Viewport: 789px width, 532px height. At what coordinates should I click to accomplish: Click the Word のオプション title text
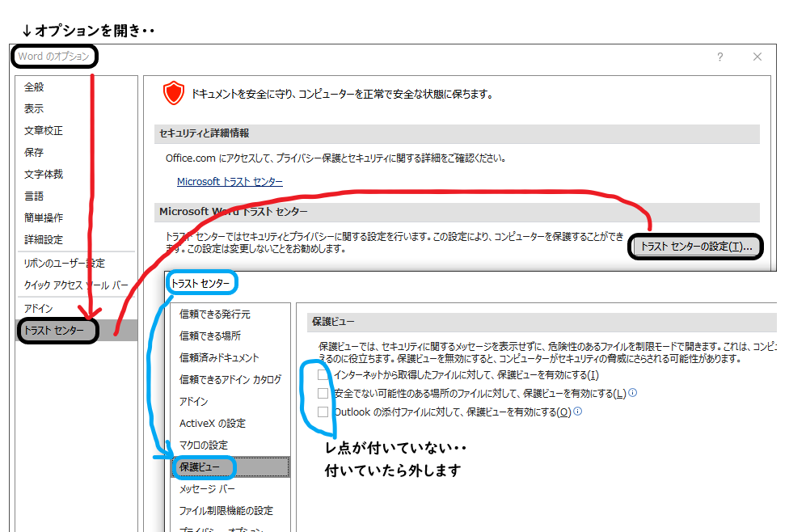coord(54,57)
